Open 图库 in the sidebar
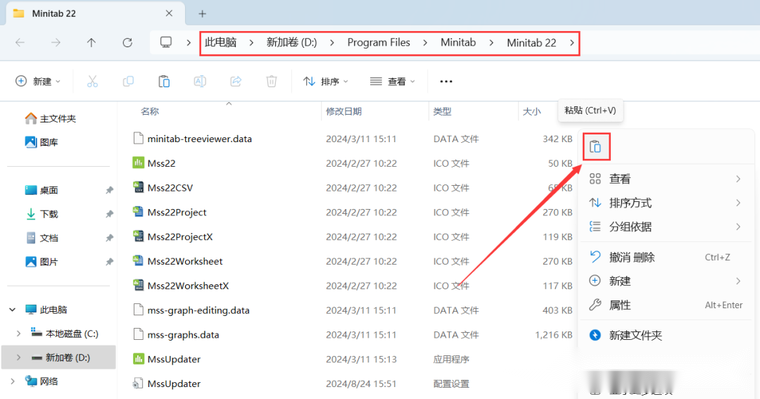The width and height of the screenshot is (760, 399). pyautogui.click(x=42, y=142)
